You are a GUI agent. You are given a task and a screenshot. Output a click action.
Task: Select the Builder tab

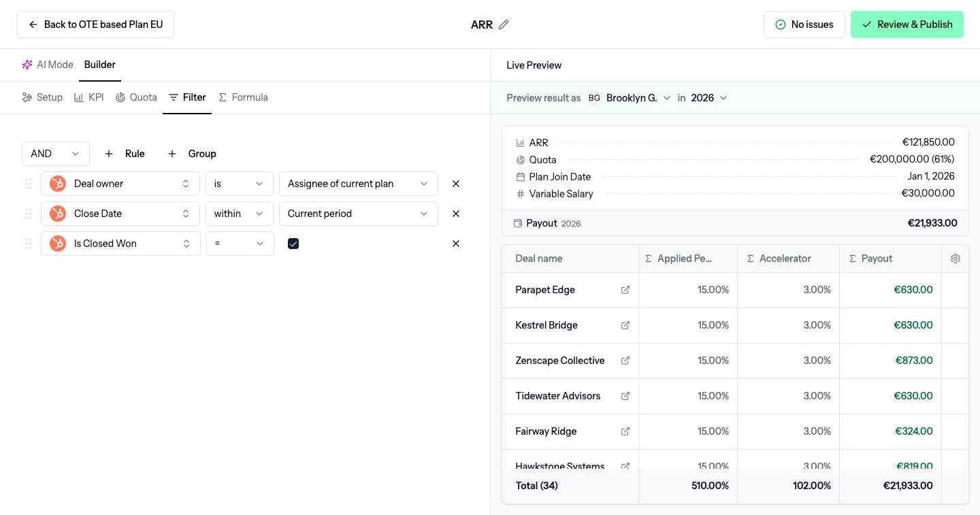coord(100,65)
